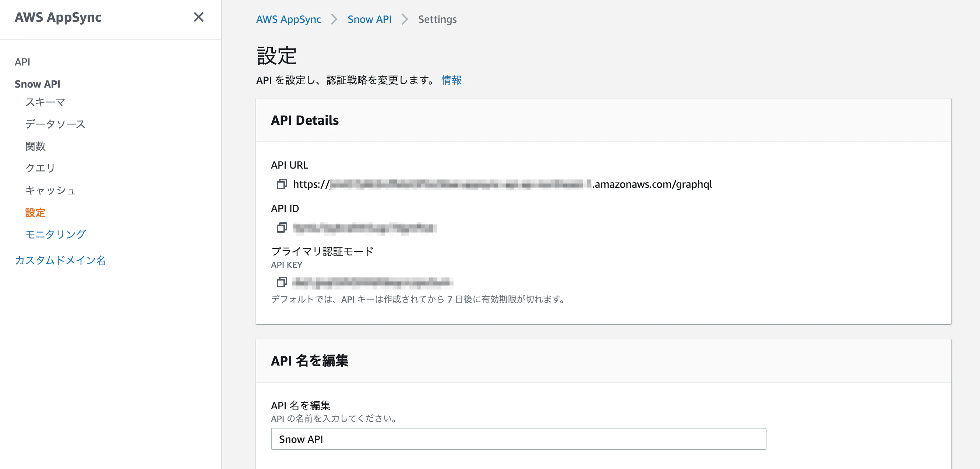The width and height of the screenshot is (980, 469).
Task: Open カスタムドメイン名 in the sidebar
Action: [60, 260]
